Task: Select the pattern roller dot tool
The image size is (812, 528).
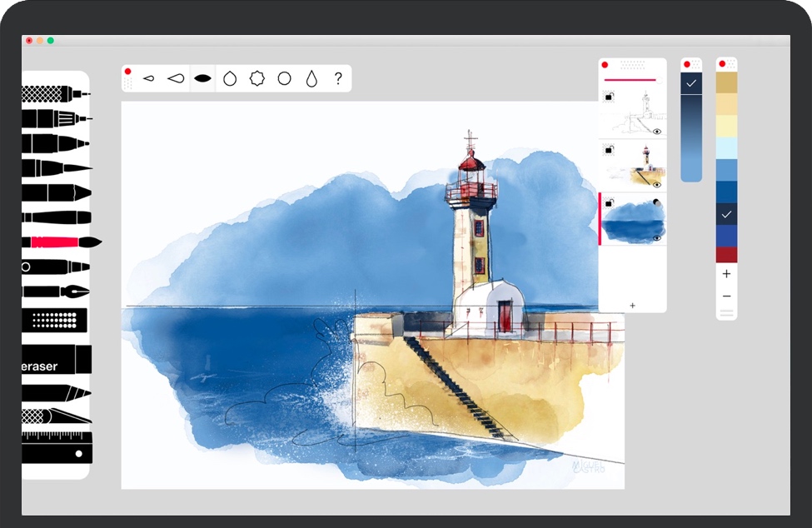Action: 55,319
